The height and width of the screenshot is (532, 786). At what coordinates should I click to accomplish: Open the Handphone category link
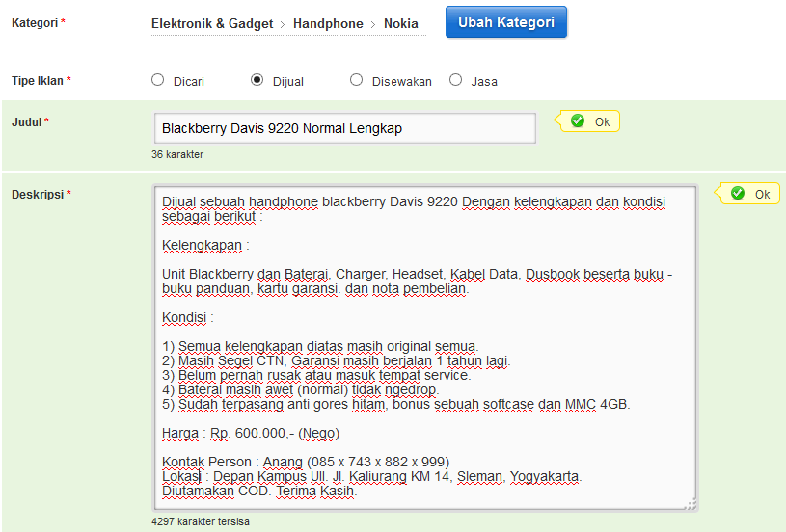click(x=328, y=23)
